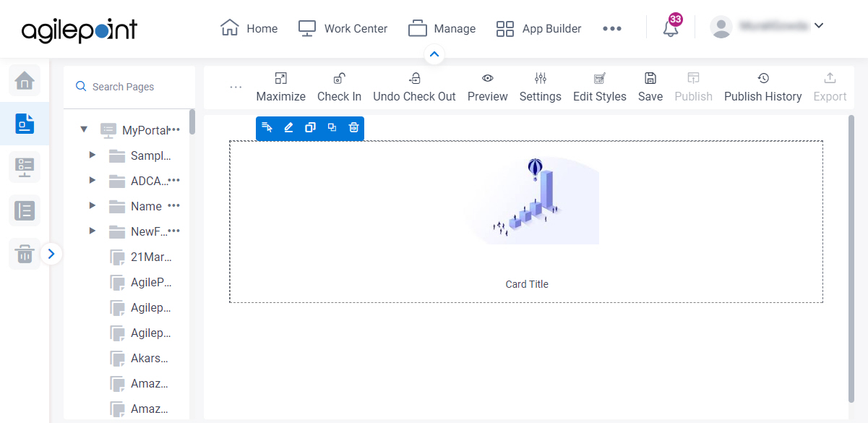Open the Work Center menu

(x=343, y=29)
